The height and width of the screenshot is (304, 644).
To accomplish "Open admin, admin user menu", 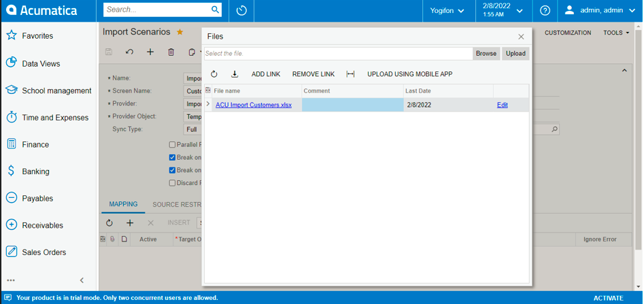I will point(600,11).
